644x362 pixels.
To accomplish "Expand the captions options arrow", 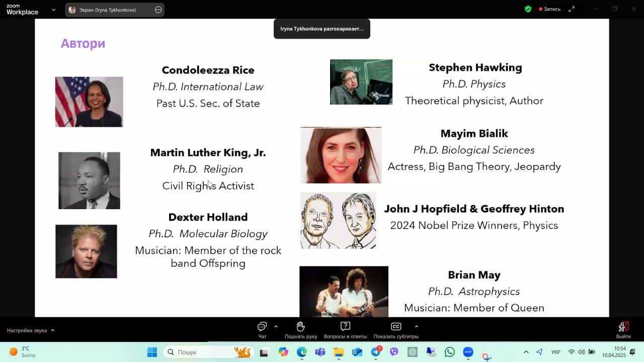I will 416,326.
